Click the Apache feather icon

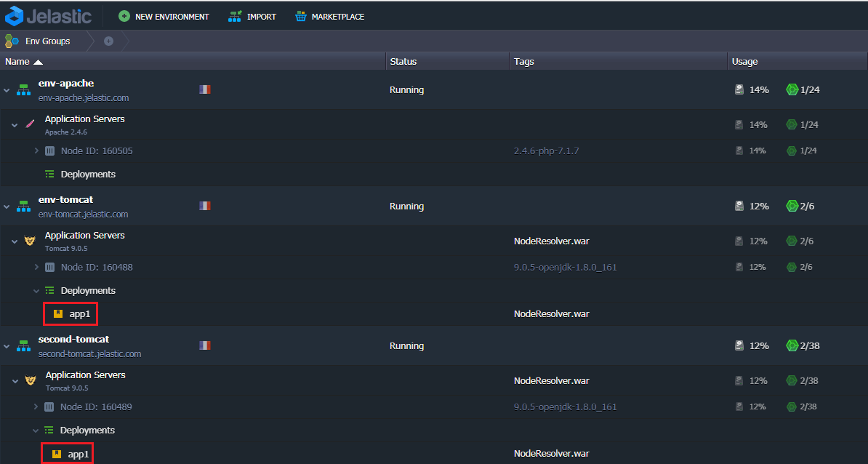(x=30, y=124)
